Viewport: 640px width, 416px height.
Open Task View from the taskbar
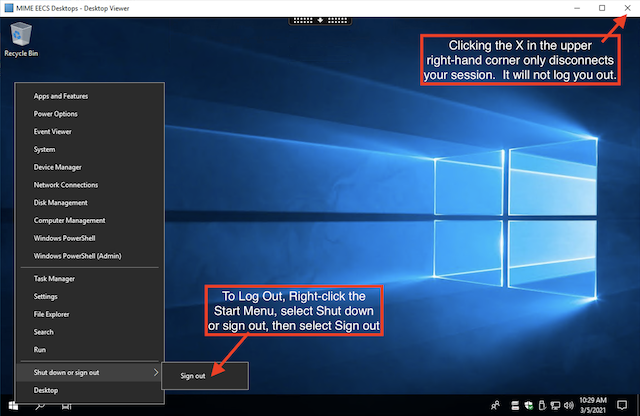(66, 407)
